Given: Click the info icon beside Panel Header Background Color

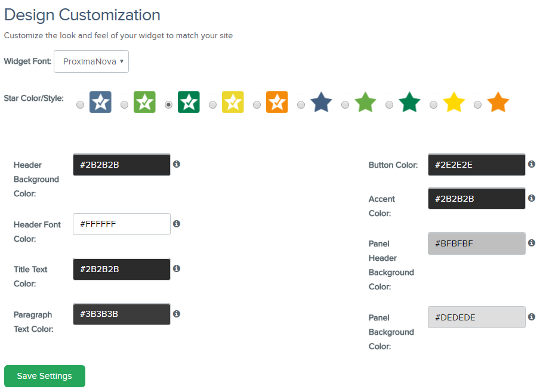Looking at the screenshot, I should click(x=532, y=243).
